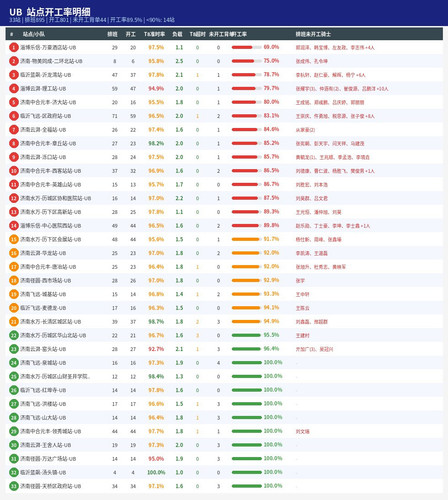
Task: Click the '91.7%' work rate value
Action: pyautogui.click(x=271, y=239)
